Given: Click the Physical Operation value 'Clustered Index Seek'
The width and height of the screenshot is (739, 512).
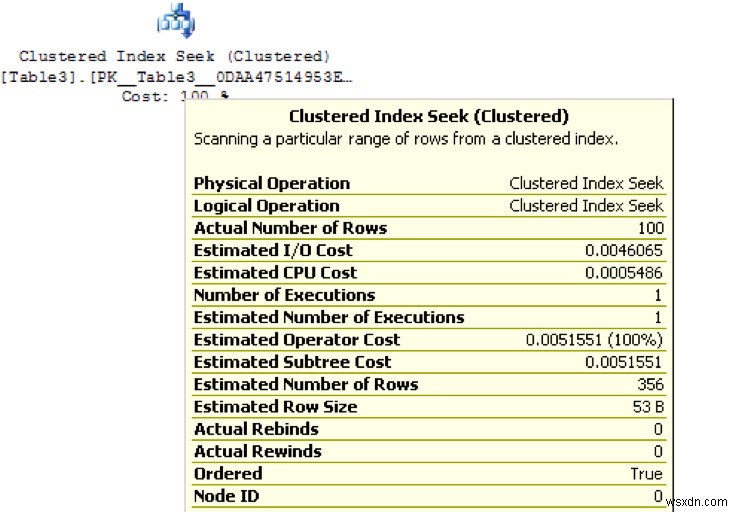Looking at the screenshot, I should pos(586,183).
